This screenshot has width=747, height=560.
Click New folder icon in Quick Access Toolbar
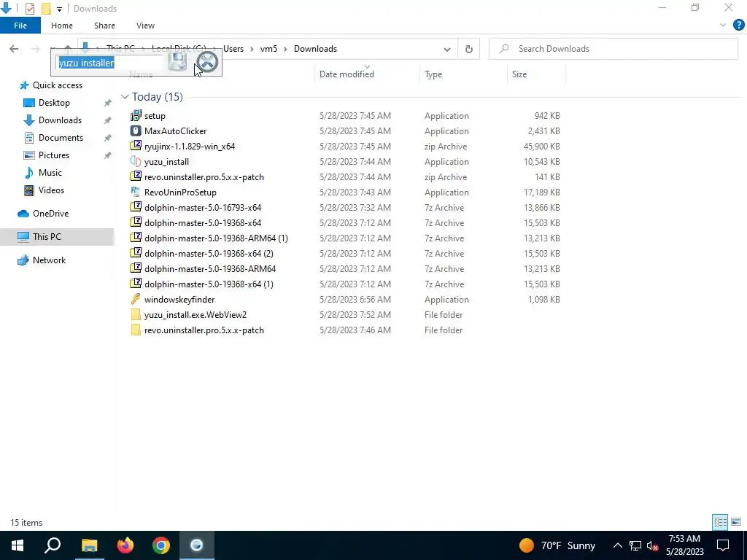coord(46,9)
